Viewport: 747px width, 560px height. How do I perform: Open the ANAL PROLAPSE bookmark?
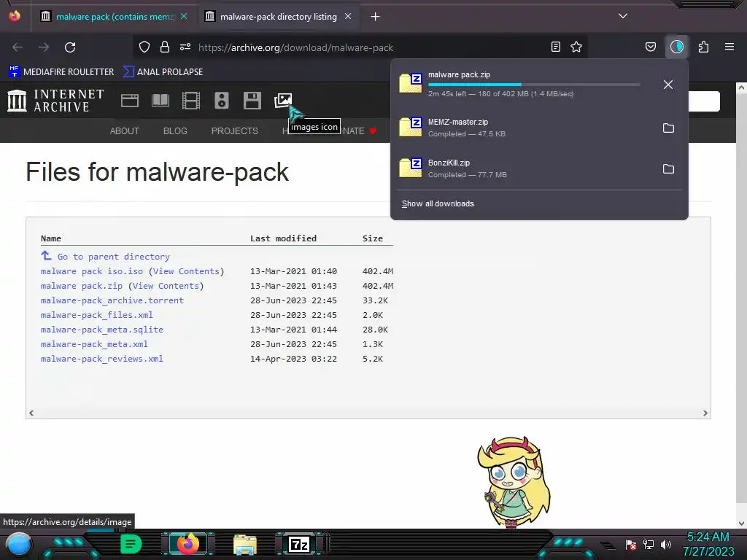(x=163, y=71)
